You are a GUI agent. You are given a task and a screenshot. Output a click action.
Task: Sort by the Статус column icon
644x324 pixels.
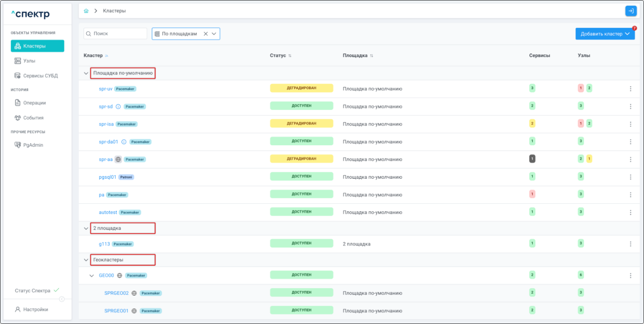(290, 55)
